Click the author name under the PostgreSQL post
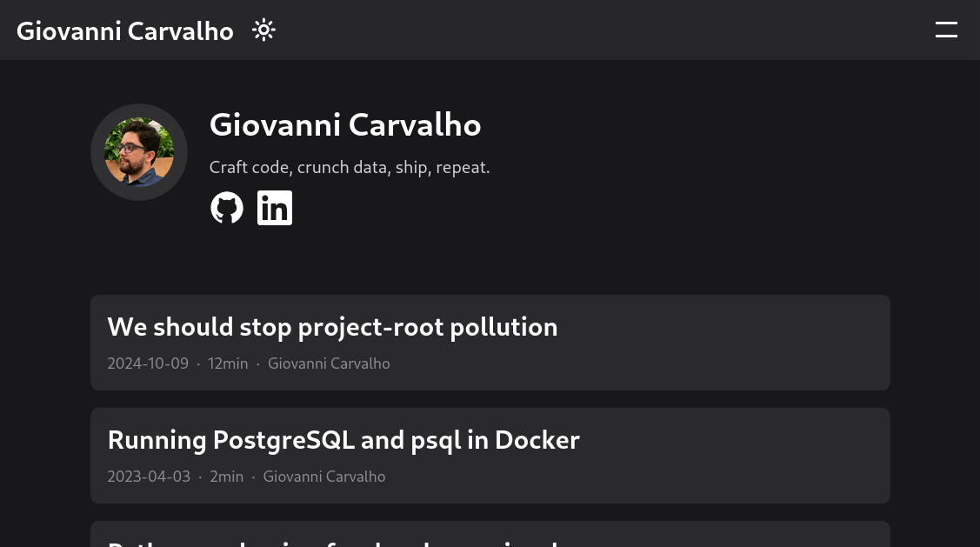 coord(324,477)
